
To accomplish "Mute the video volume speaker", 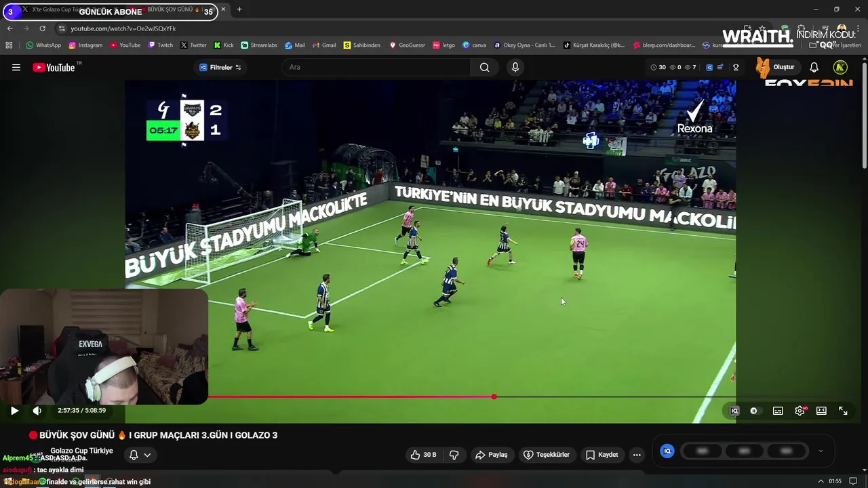I will tap(37, 410).
